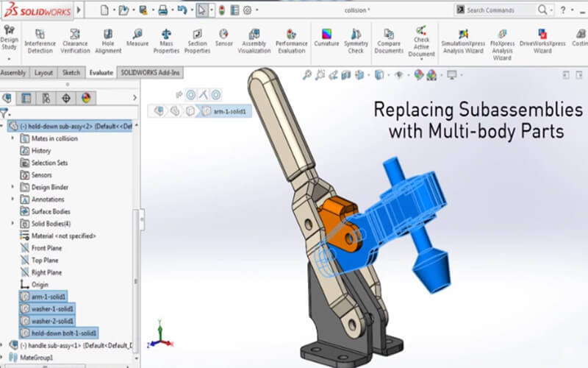Undo the last action
The height and width of the screenshot is (368, 588).
(x=182, y=10)
